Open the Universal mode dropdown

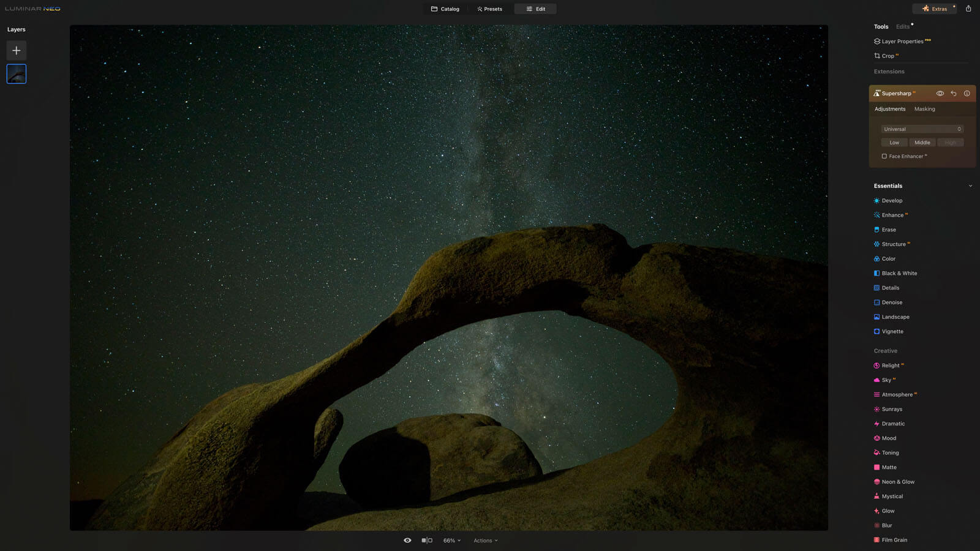(922, 129)
